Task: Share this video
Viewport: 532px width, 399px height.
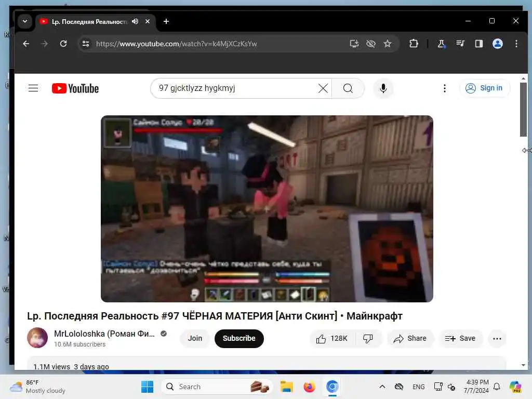Action: (410, 339)
